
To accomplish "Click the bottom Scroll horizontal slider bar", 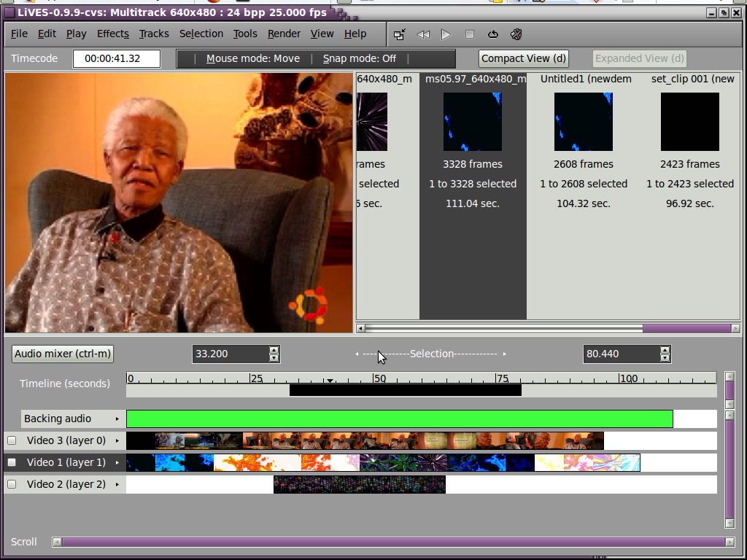I will point(394,542).
